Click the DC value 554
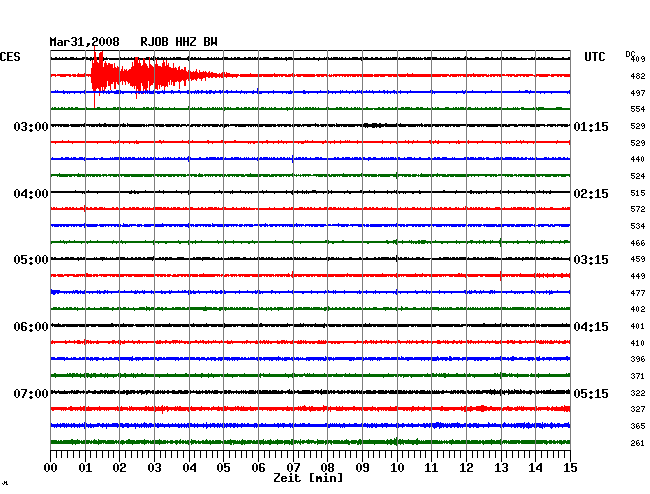Screen dimensions: 650x494 click(638, 109)
